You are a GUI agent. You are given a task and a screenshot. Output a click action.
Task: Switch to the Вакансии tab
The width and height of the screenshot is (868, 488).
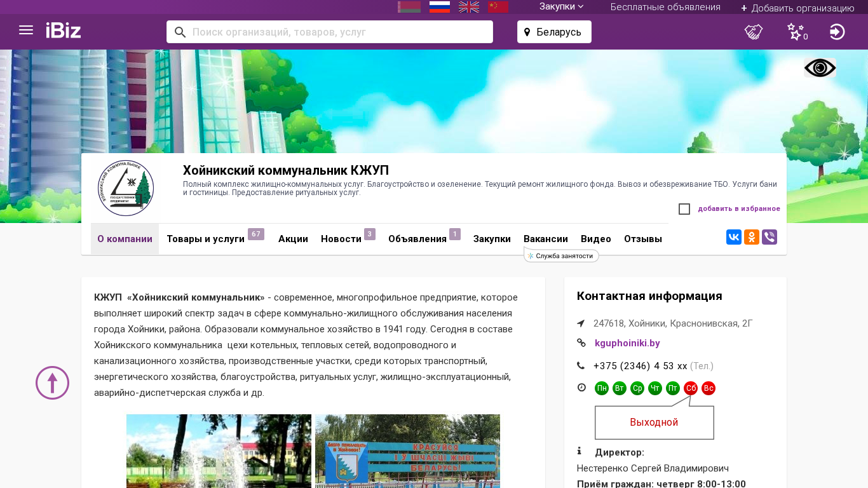click(546, 239)
